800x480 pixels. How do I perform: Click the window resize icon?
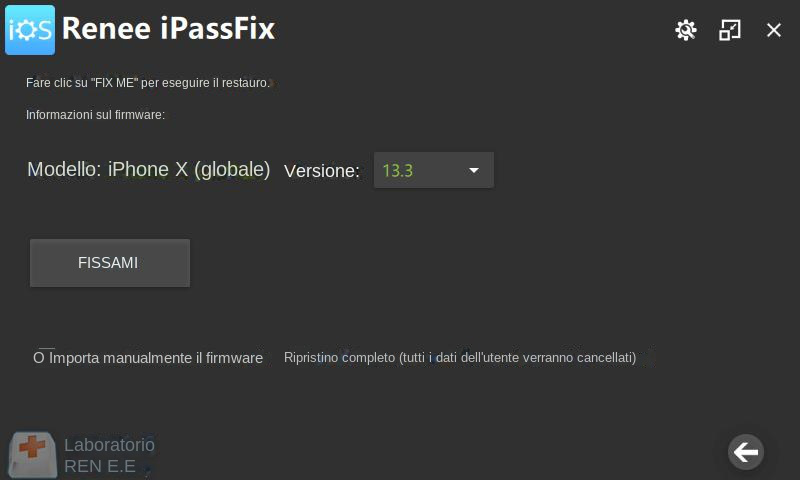tap(730, 30)
